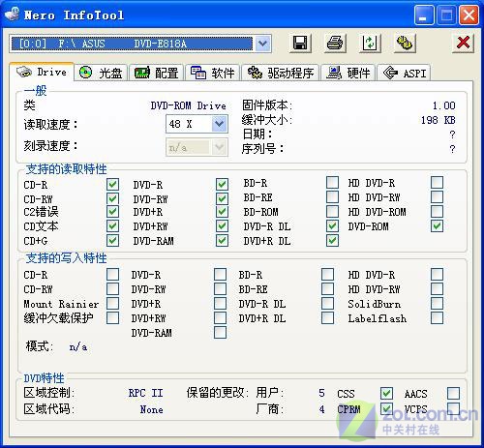Toggle the CPRM checkbox

[x=386, y=409]
